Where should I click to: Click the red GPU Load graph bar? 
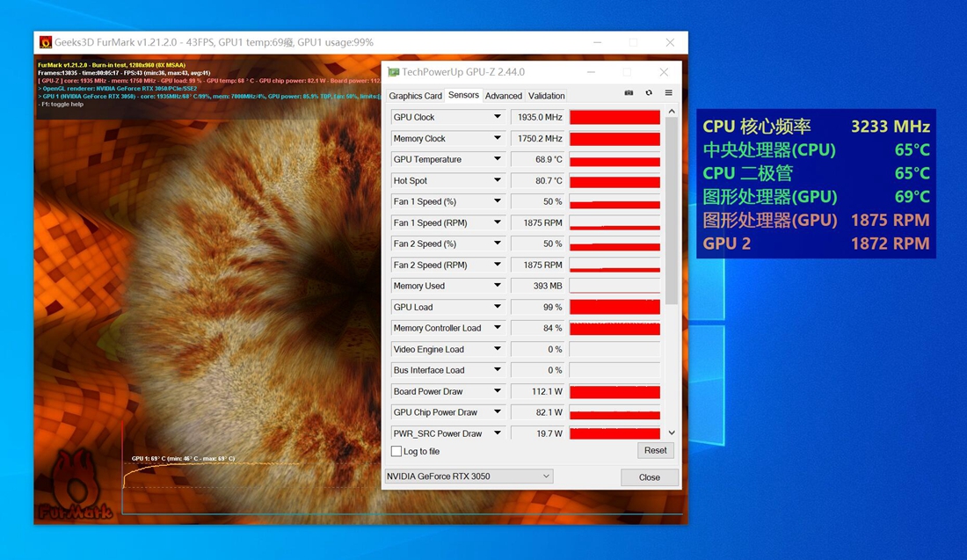[614, 307]
